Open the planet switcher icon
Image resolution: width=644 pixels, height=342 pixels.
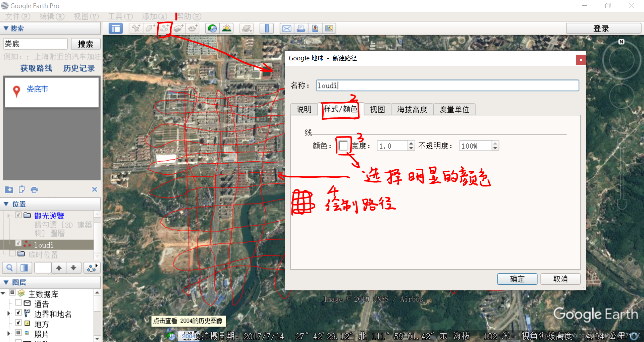click(247, 28)
